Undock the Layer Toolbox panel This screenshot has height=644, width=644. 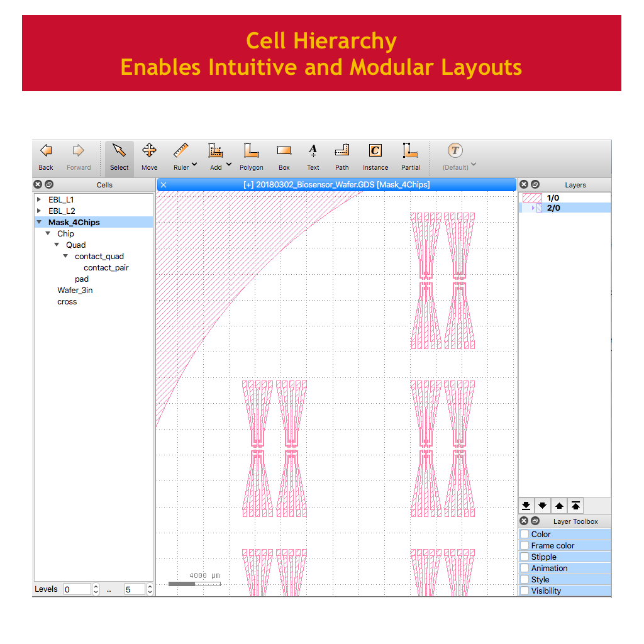tap(535, 521)
